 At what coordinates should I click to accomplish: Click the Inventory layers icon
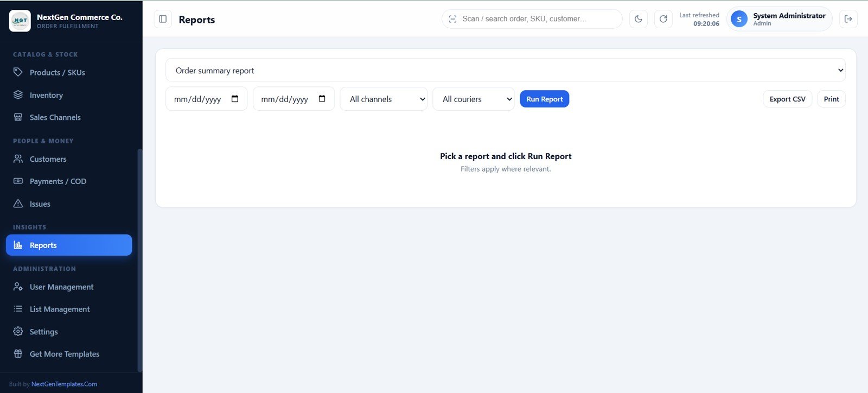click(x=18, y=95)
